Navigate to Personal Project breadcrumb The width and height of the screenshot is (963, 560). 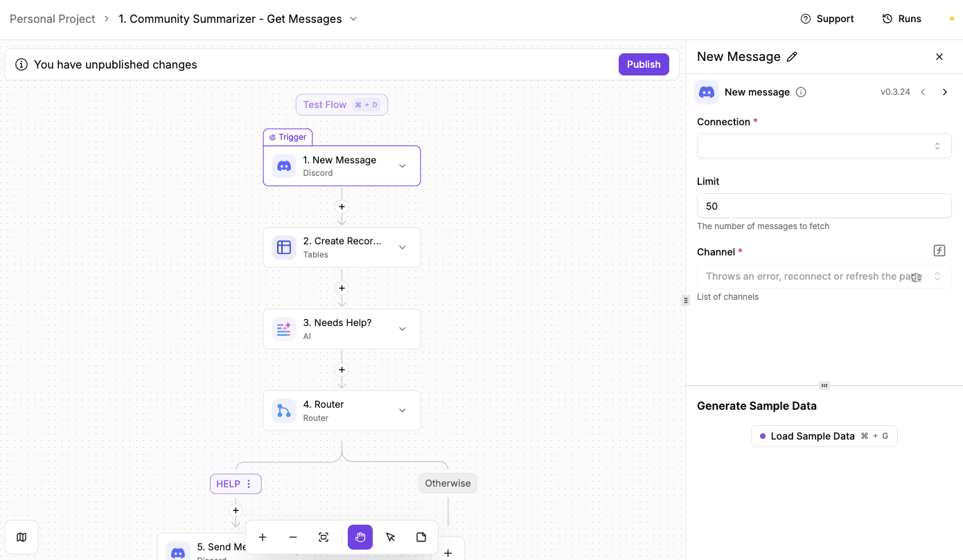tap(52, 19)
